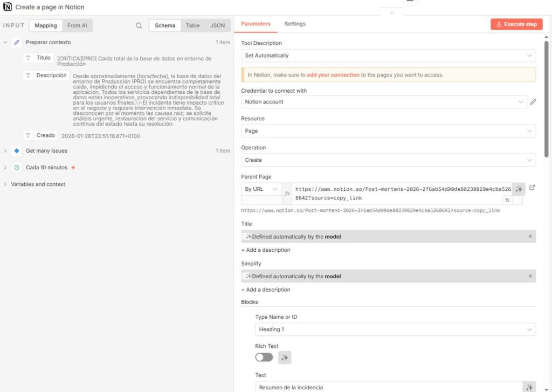Clear the model-defined Simplify setting
The height and width of the screenshot is (392, 552).
click(x=530, y=277)
